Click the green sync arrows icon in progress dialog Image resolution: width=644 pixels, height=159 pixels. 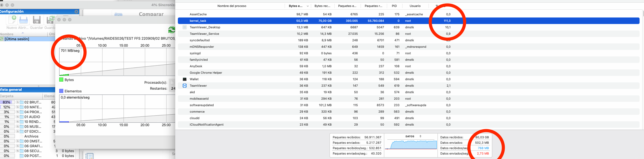172,30
